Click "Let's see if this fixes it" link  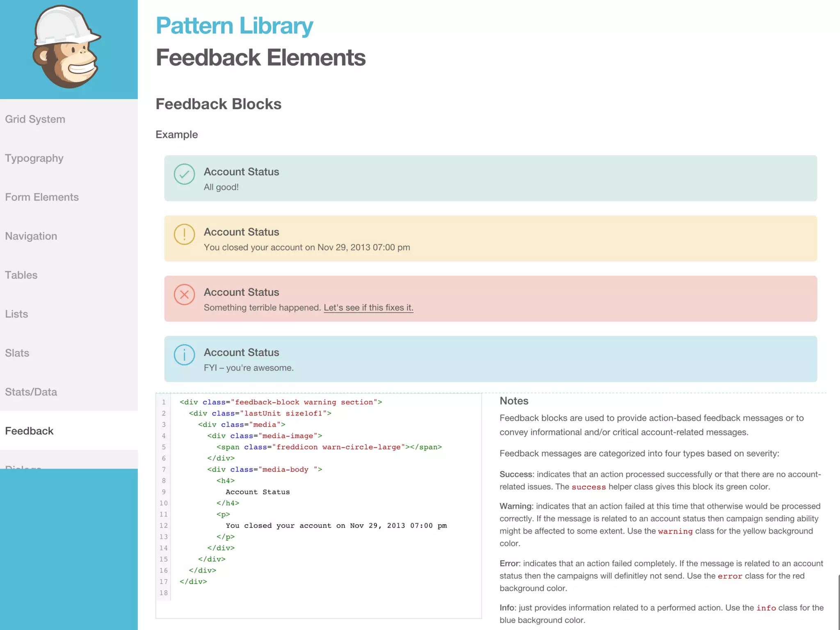point(368,308)
